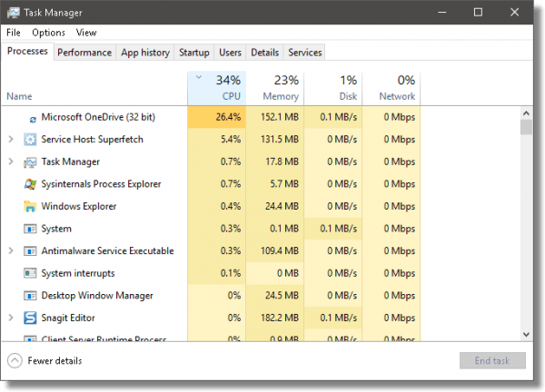Click the 26.4% CPU cell for OneDrive
545x392 pixels.
point(217,117)
